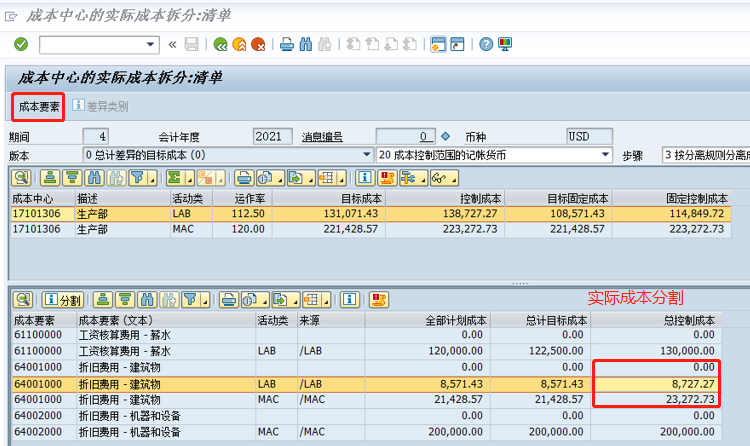Click the 总控制成本 column header

pyautogui.click(x=656, y=320)
